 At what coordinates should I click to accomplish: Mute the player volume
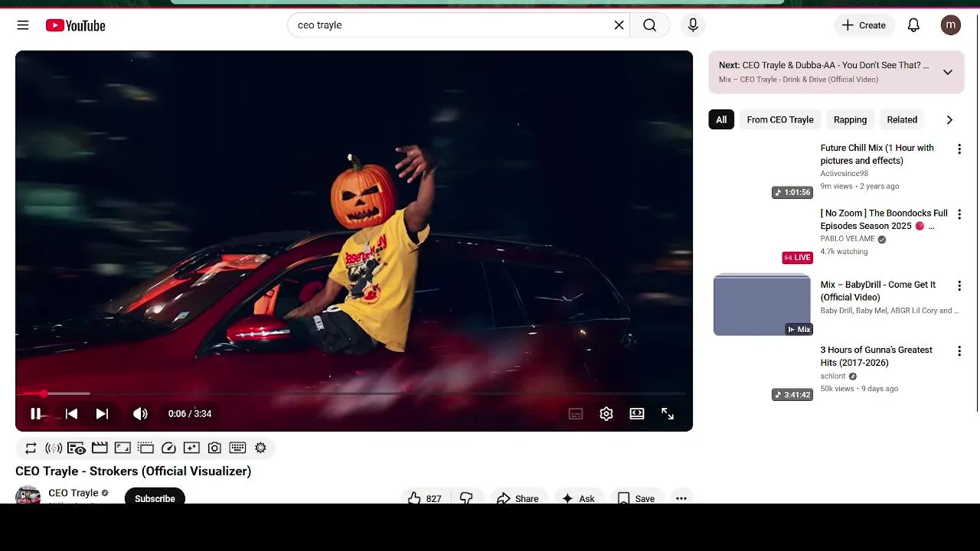(x=140, y=414)
